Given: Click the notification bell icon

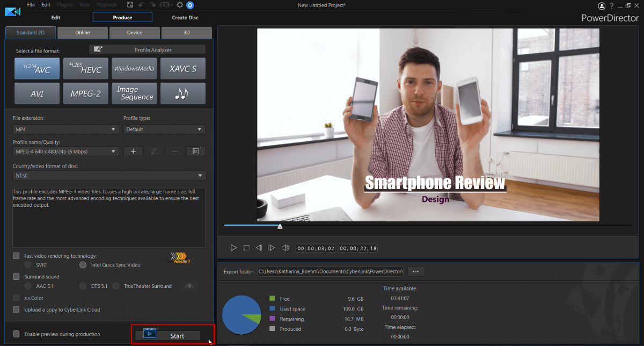Looking at the screenshot, I should 190,5.
